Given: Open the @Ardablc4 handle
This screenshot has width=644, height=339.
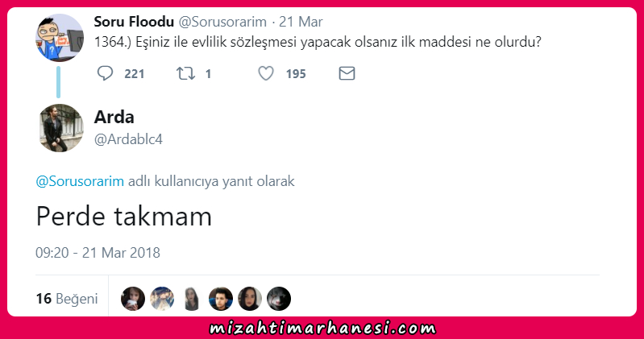Looking at the screenshot, I should (x=128, y=139).
